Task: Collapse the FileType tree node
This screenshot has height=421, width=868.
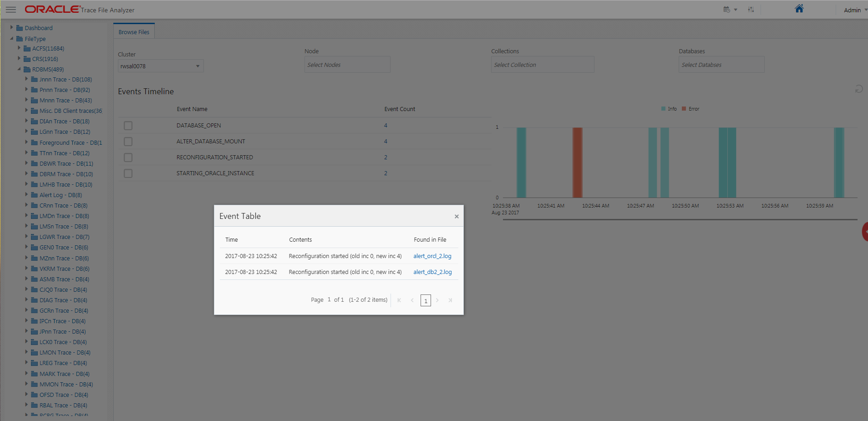Action: 11,38
